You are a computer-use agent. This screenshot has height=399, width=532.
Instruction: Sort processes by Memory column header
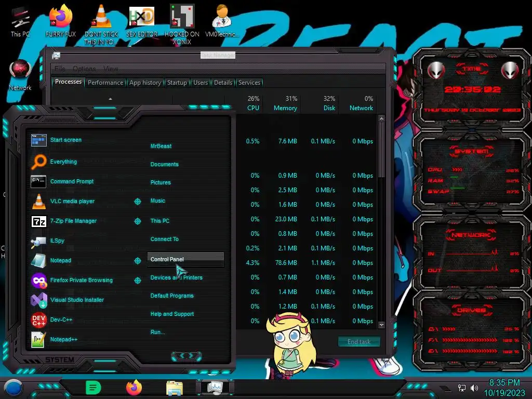pyautogui.click(x=285, y=103)
